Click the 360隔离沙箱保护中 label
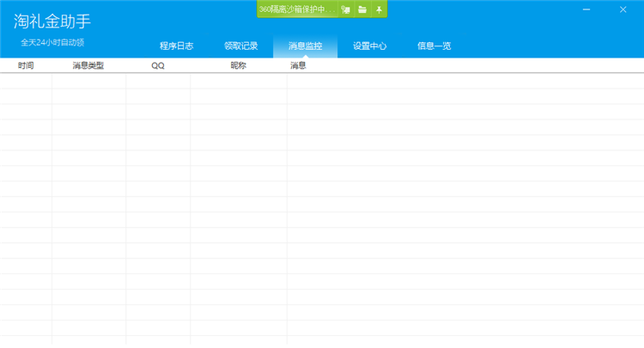 tap(297, 9)
